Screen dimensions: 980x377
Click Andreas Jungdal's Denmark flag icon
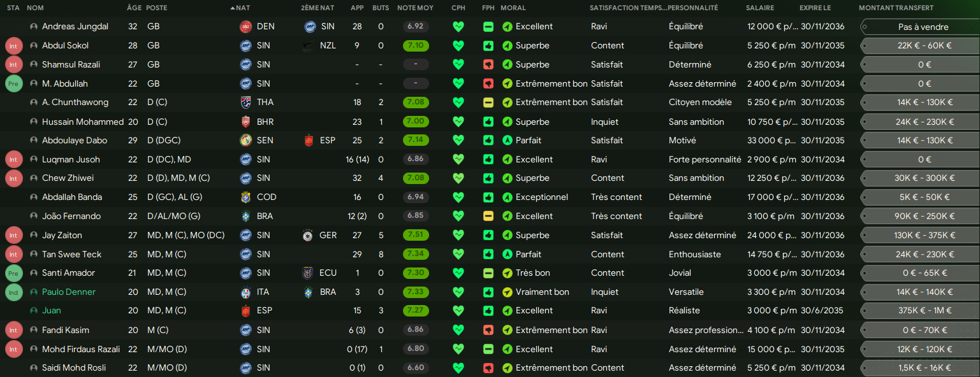[x=245, y=27]
